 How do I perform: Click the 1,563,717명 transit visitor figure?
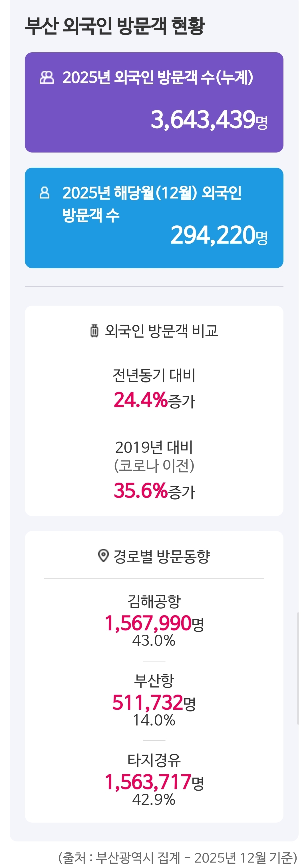(154, 782)
